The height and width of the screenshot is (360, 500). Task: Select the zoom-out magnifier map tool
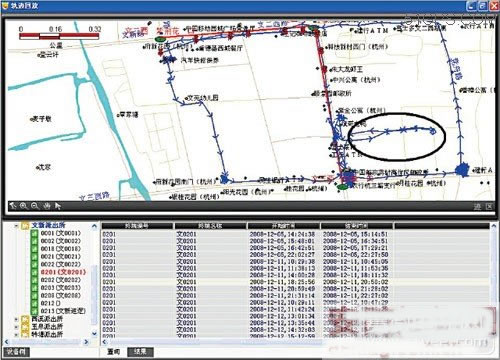pos(35,206)
